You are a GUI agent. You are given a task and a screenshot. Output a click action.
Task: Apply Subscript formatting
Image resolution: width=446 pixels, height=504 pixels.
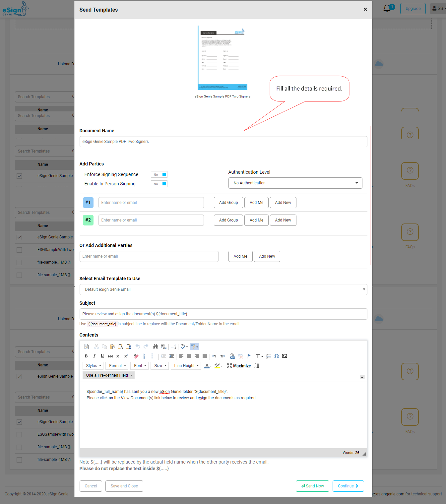tap(118, 356)
